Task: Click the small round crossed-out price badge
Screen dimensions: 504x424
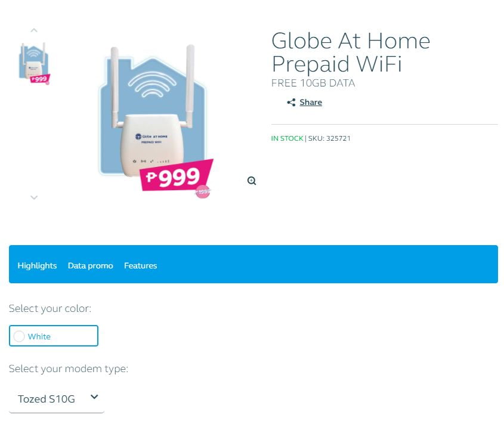Action: 203,192
